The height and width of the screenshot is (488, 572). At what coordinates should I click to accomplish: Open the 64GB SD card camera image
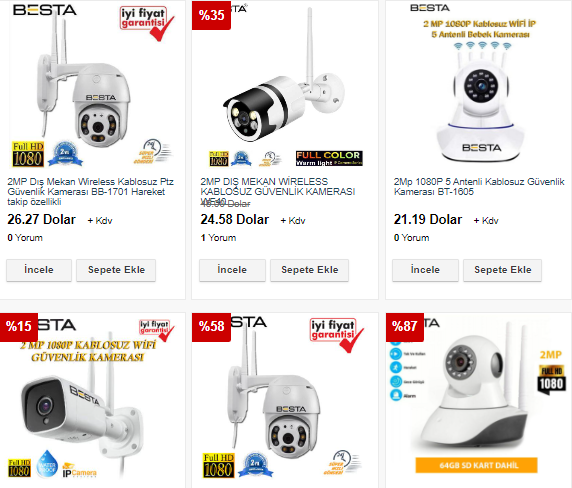click(x=479, y=399)
